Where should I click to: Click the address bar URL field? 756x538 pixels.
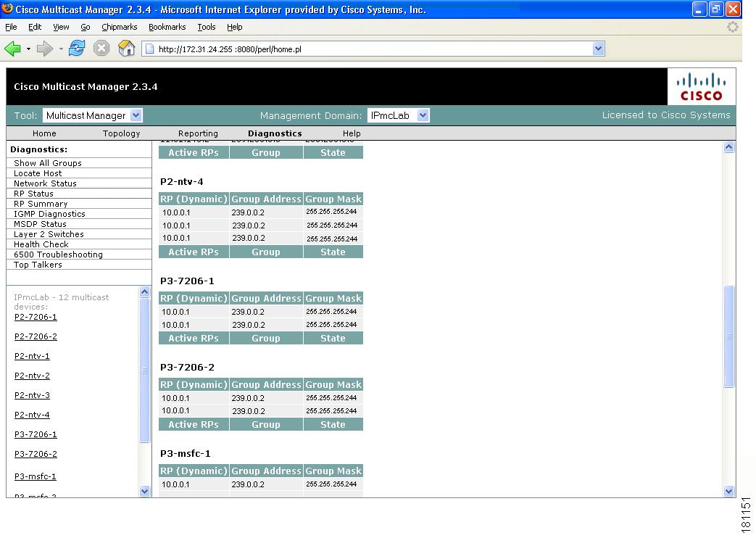coord(373,49)
